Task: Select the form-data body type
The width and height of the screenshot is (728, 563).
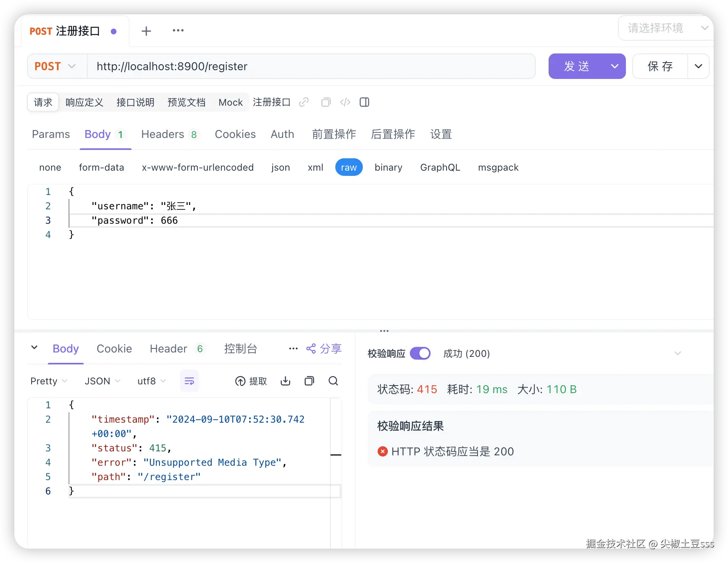Action: tap(101, 167)
